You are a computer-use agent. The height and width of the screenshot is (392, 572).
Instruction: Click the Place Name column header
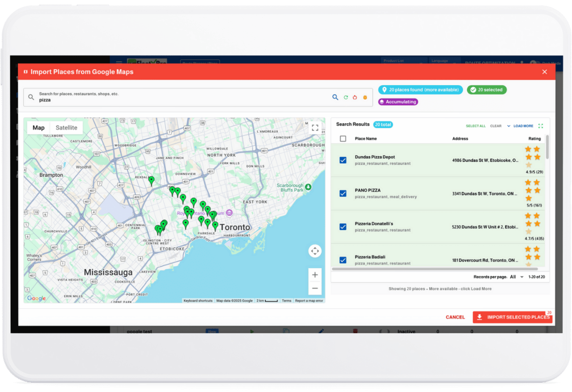tap(365, 139)
